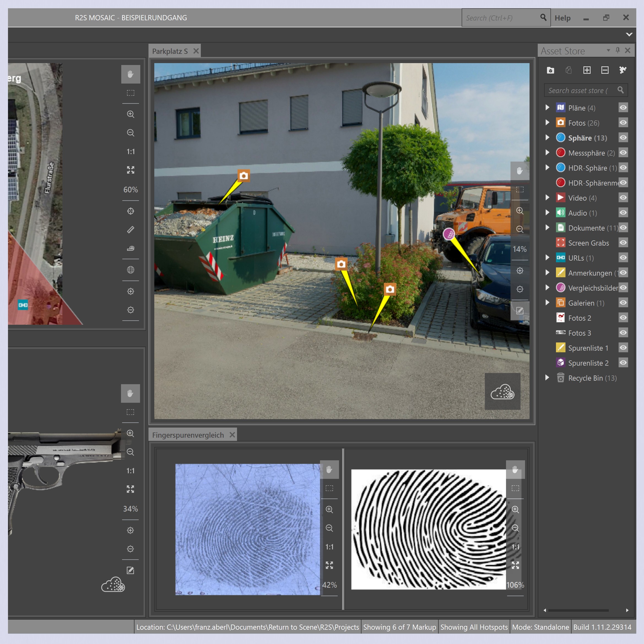This screenshot has height=644, width=644.
Task: Click fit-to-window icon in the pistol viewer
Action: click(130, 489)
